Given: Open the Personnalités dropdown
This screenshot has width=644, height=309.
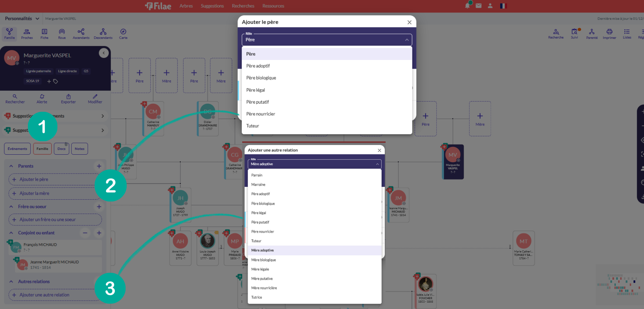Looking at the screenshot, I should point(22,19).
